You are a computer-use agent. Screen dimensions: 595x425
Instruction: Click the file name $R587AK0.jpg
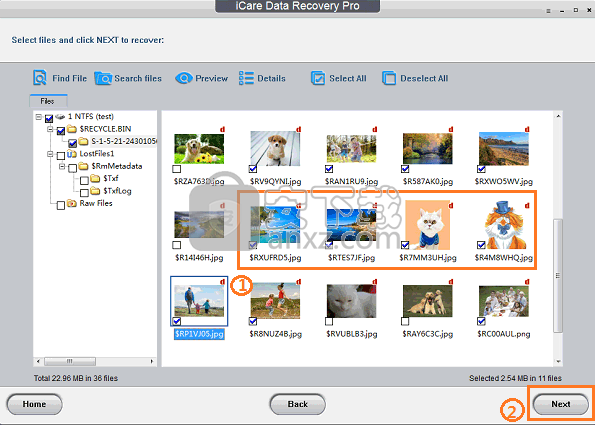[428, 181]
